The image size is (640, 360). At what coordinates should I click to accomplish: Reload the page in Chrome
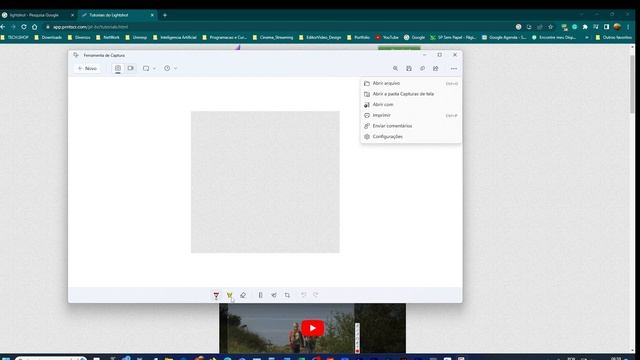24,27
